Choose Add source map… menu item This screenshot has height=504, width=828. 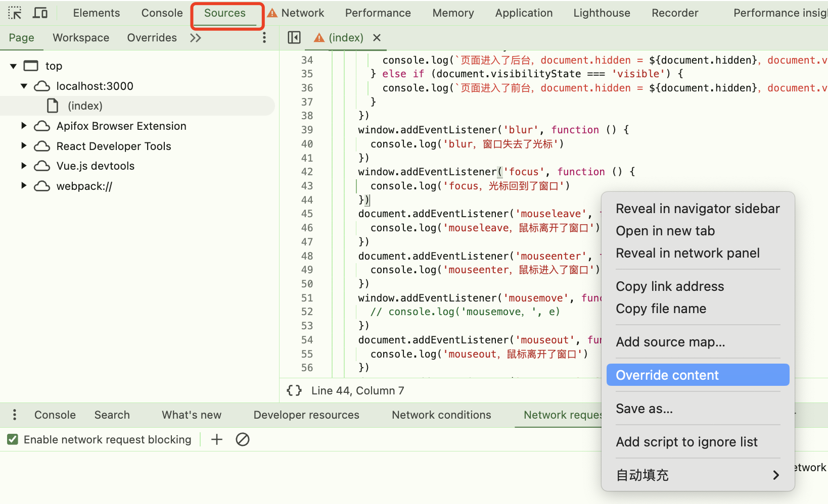coord(698,342)
